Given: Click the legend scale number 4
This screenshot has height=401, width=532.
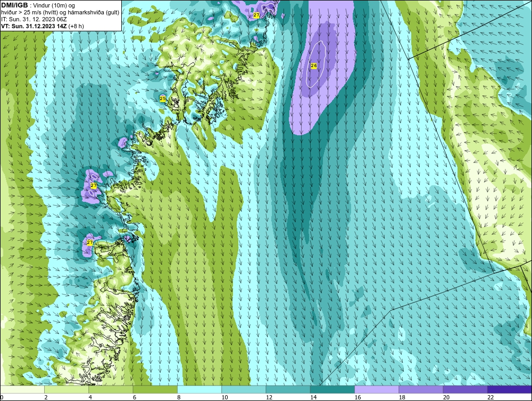Looking at the screenshot, I should 90,398.
